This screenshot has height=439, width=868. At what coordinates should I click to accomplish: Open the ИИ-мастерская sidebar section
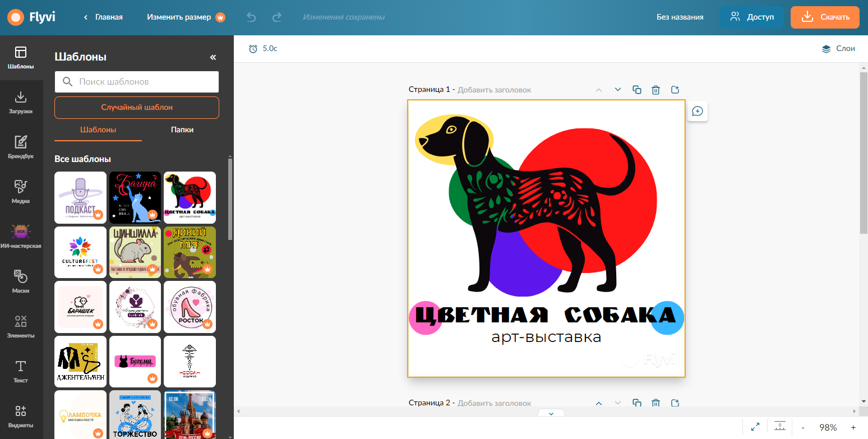coord(21,237)
